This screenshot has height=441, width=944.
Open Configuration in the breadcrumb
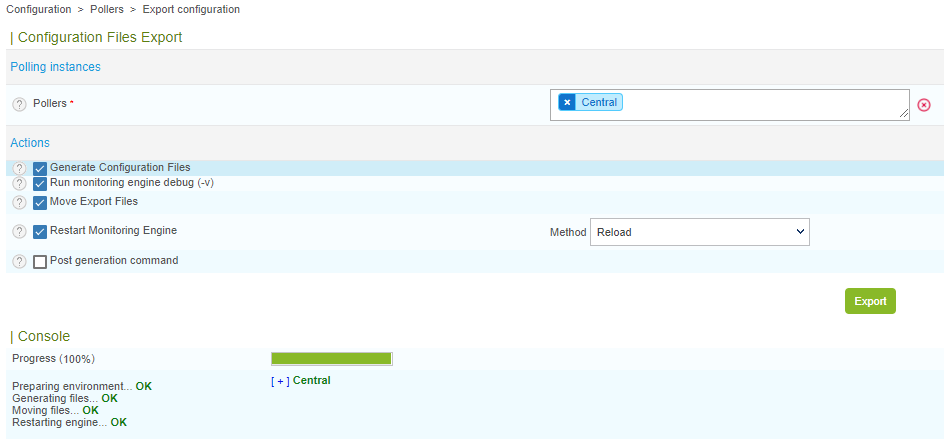coord(39,10)
